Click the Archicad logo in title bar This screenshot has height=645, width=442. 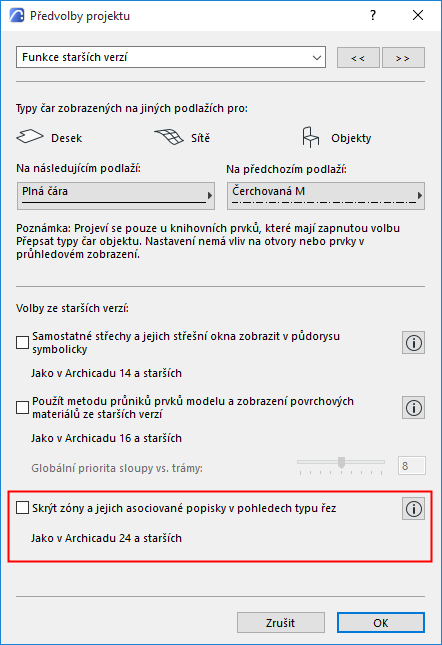pos(17,15)
